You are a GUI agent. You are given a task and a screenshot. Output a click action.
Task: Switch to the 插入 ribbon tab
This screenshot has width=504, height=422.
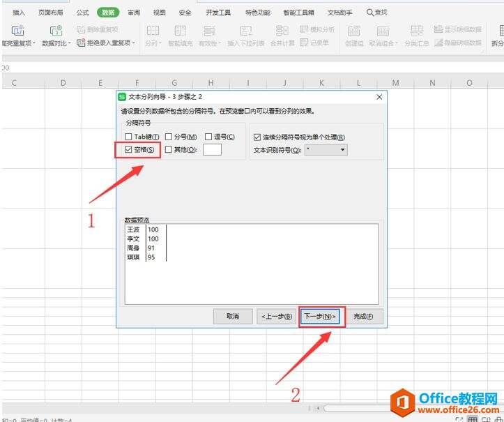(x=19, y=13)
